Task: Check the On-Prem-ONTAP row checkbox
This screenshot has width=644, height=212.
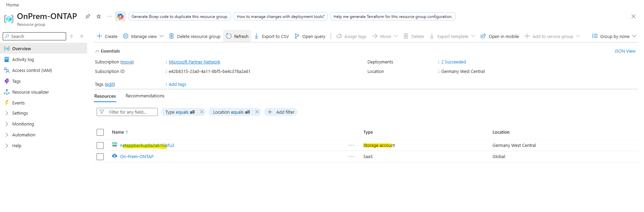Action: (x=100, y=157)
